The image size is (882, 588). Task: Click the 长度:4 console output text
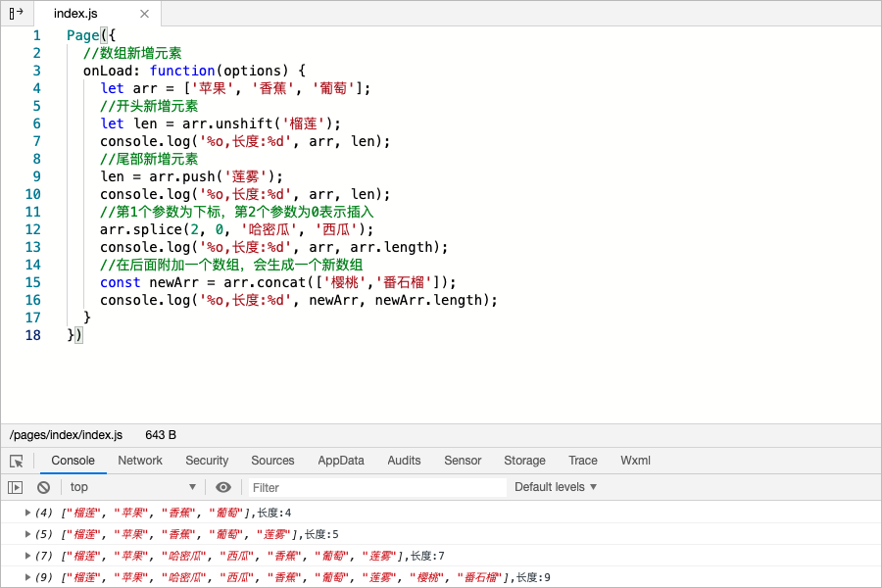274,513
